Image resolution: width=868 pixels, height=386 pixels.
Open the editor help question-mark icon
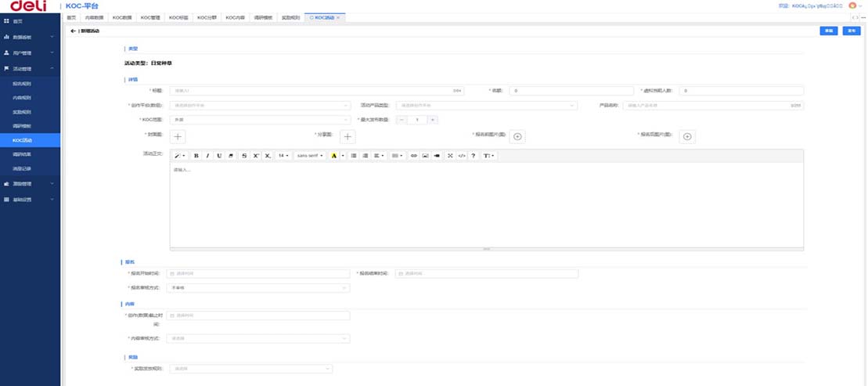[474, 156]
